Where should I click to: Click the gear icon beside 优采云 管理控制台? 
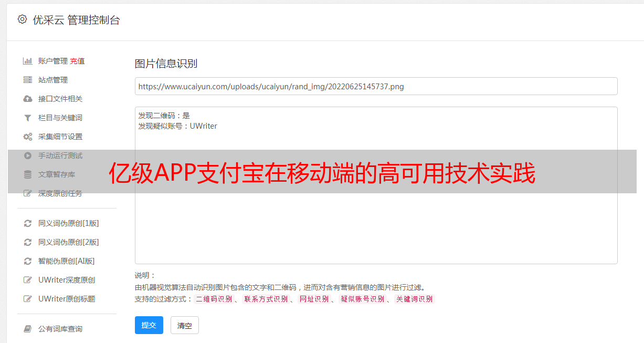22,19
